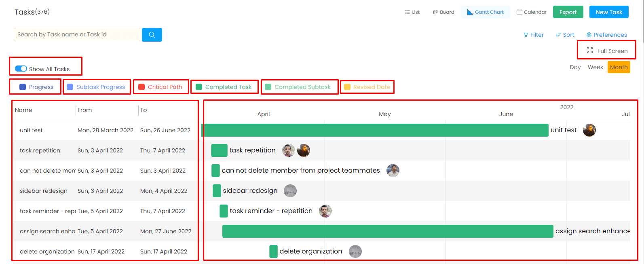Click the From column header
This screenshot has height=264, width=644.
[x=84, y=110]
